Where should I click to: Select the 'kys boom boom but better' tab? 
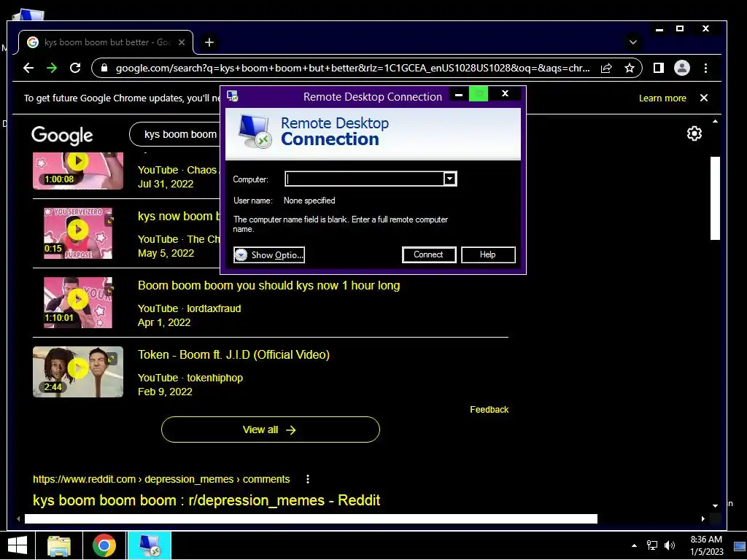click(106, 42)
